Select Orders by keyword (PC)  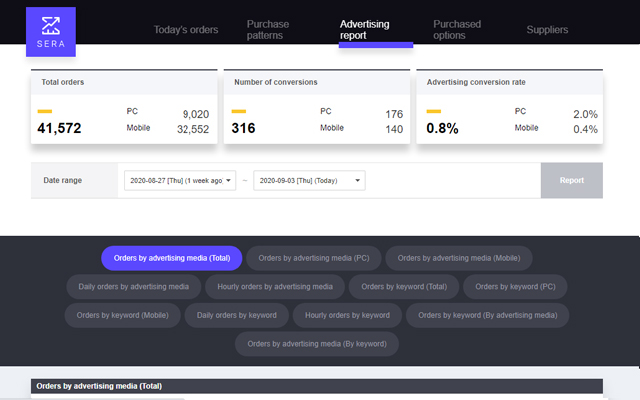[x=516, y=286]
